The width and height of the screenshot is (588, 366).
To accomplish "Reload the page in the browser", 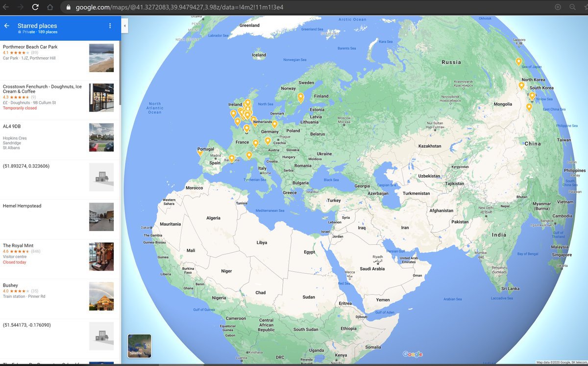I will click(x=35, y=7).
